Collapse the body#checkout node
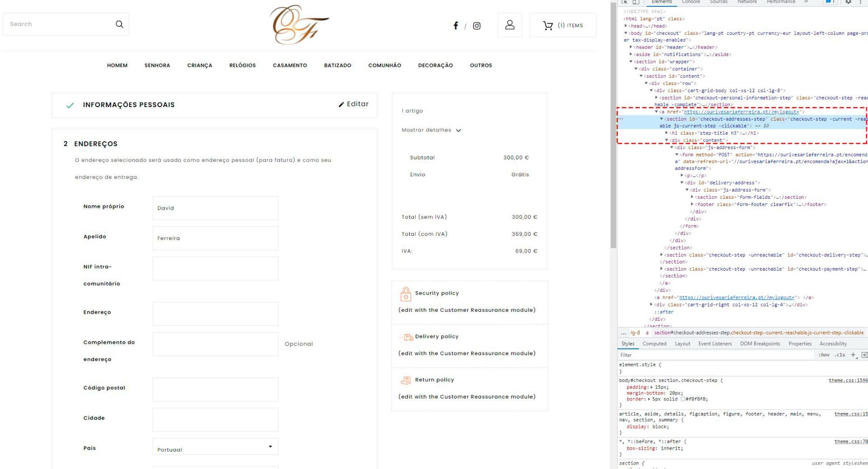 click(626, 33)
